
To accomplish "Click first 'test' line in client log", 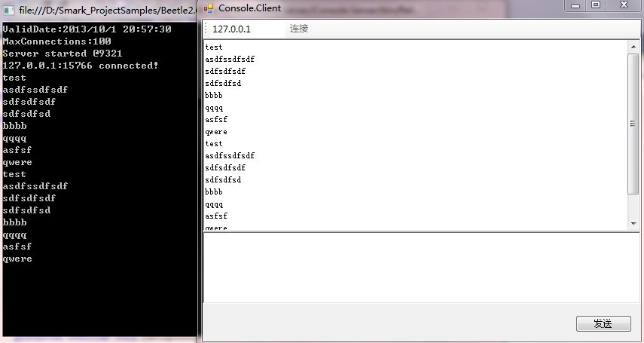I will (214, 47).
